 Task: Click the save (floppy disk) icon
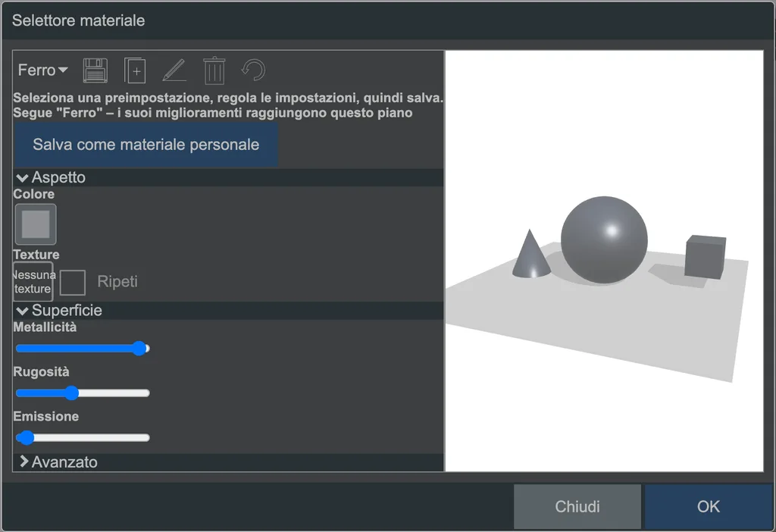click(x=95, y=70)
